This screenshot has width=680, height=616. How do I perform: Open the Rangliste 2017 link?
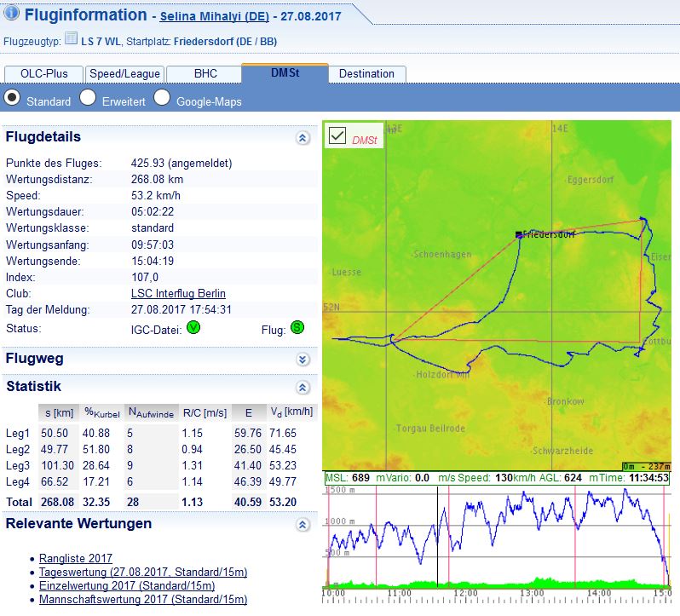[76, 559]
